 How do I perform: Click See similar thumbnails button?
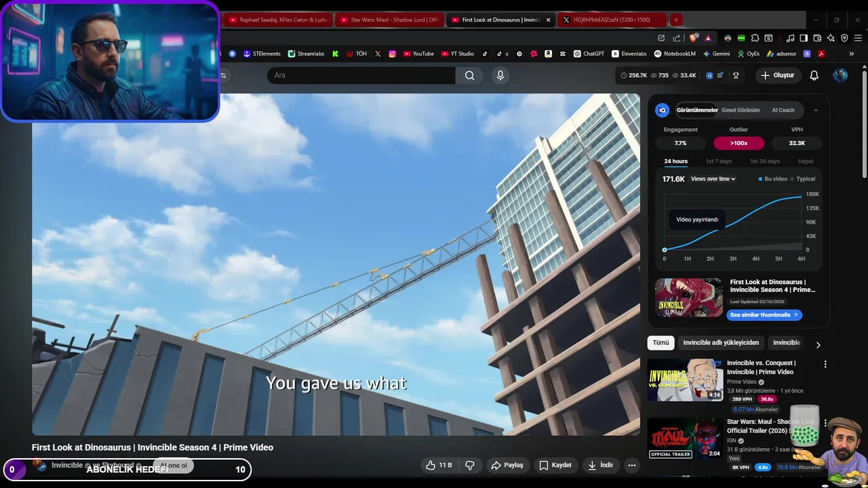point(764,314)
